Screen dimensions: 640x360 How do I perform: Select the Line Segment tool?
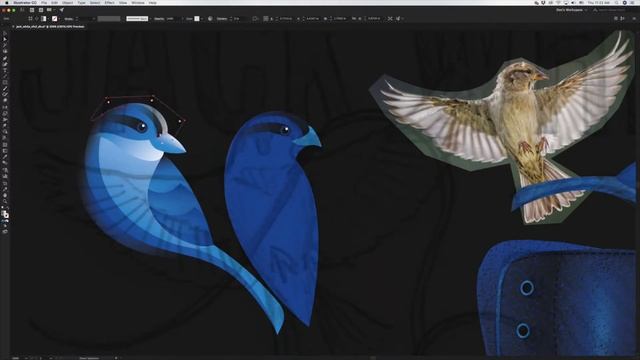5,76
